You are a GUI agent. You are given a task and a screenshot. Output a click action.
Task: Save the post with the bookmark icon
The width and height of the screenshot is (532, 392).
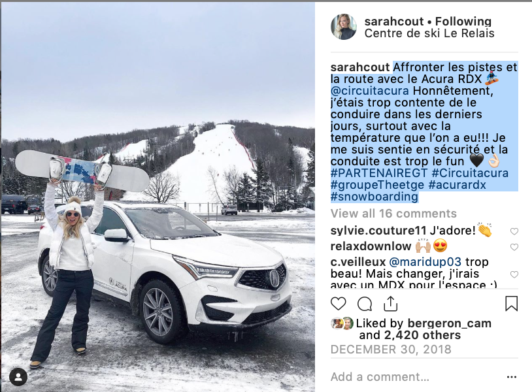tap(511, 304)
